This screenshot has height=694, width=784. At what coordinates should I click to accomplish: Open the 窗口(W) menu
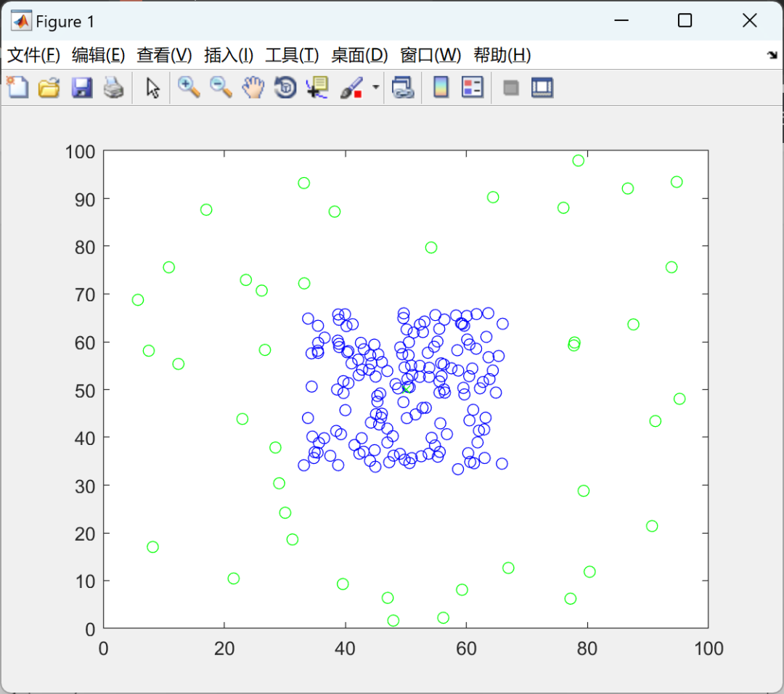point(430,55)
